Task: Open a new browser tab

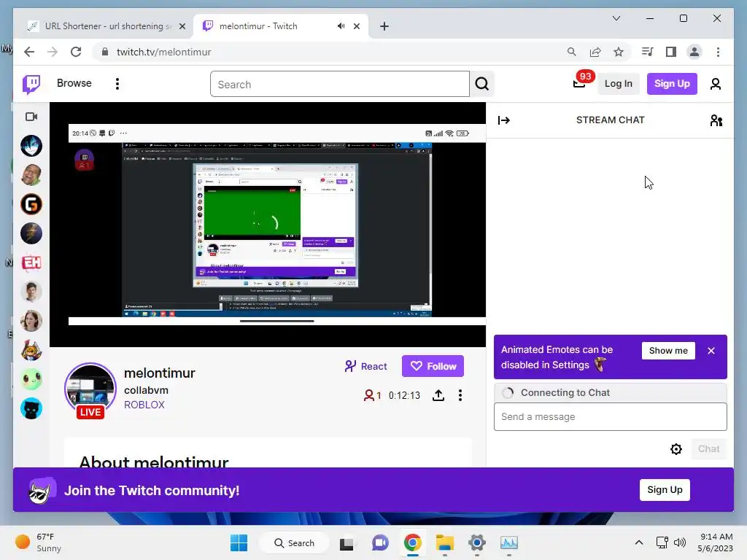Action: click(x=384, y=26)
